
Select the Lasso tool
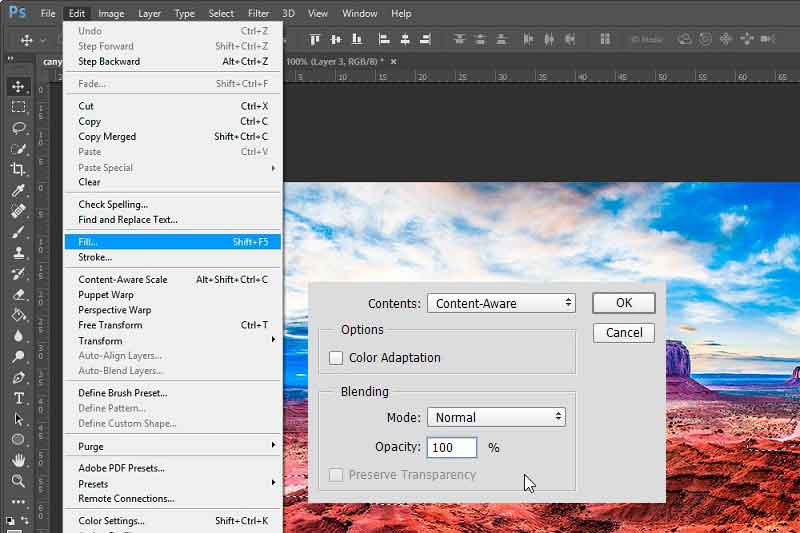click(x=19, y=128)
